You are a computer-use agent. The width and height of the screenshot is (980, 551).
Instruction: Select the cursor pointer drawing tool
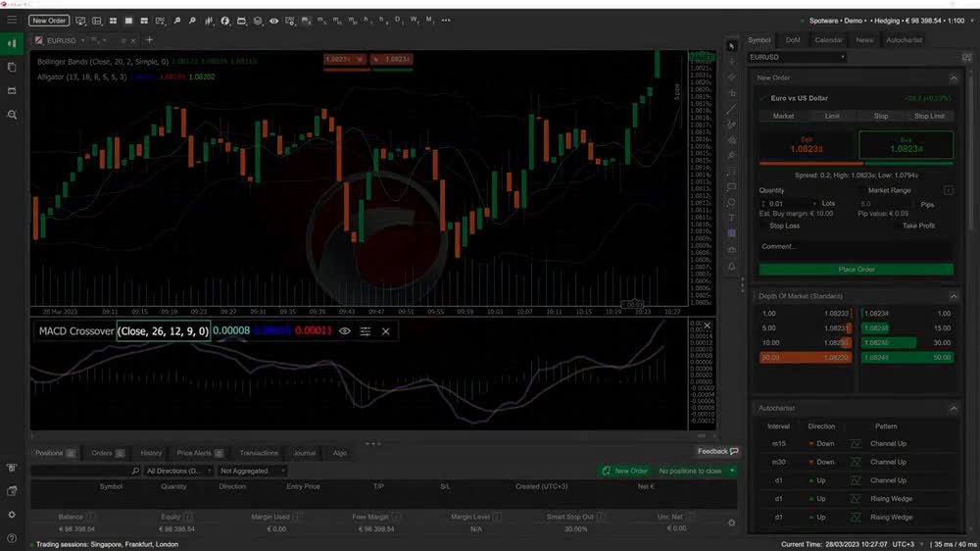[732, 46]
